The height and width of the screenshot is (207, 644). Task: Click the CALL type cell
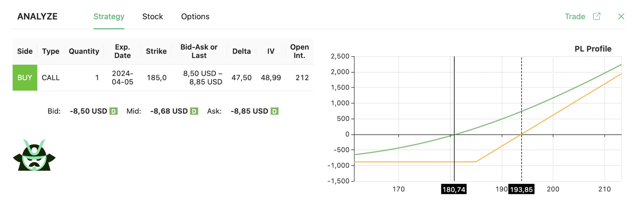(x=51, y=78)
